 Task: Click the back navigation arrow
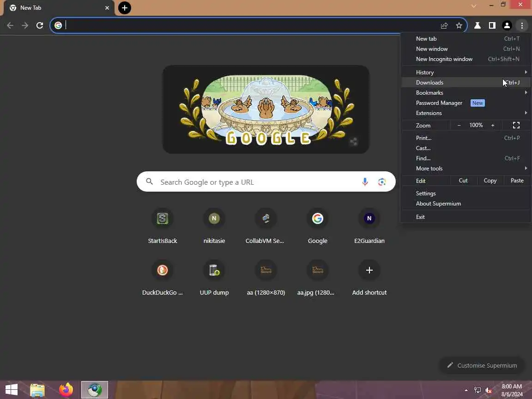(10, 25)
